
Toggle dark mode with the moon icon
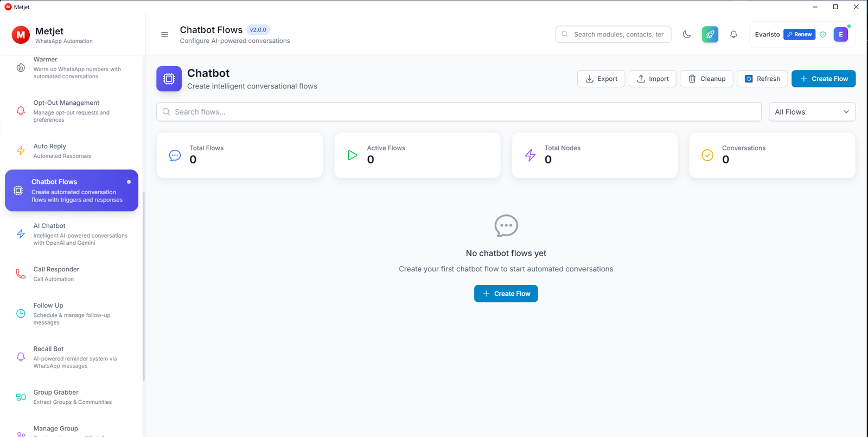687,34
